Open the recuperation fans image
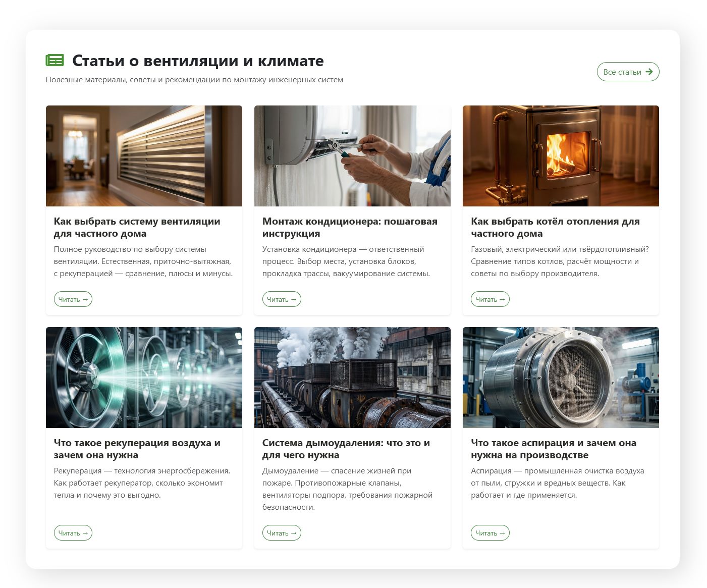This screenshot has height=588, width=707. 144,378
